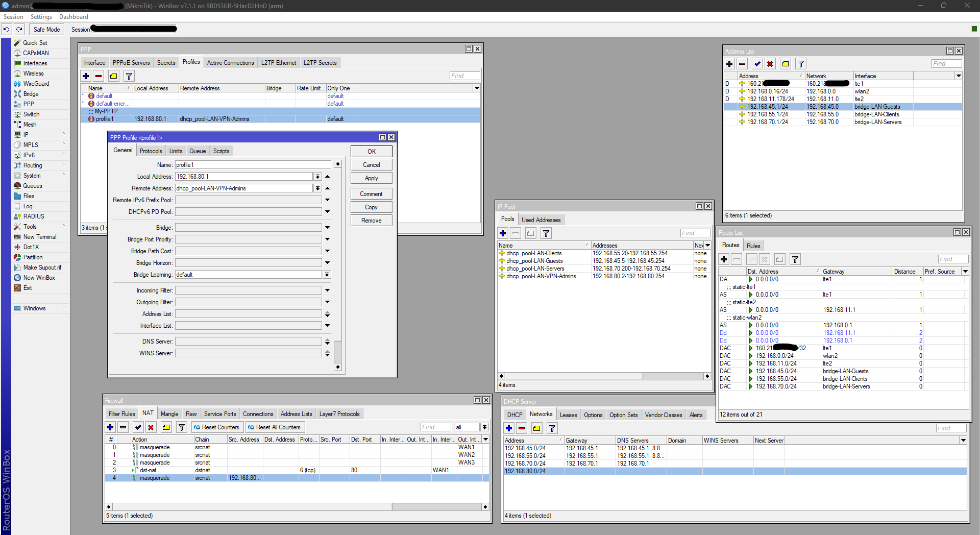
Task: Click the Redo arrow in toolbar
Action: coord(19,30)
